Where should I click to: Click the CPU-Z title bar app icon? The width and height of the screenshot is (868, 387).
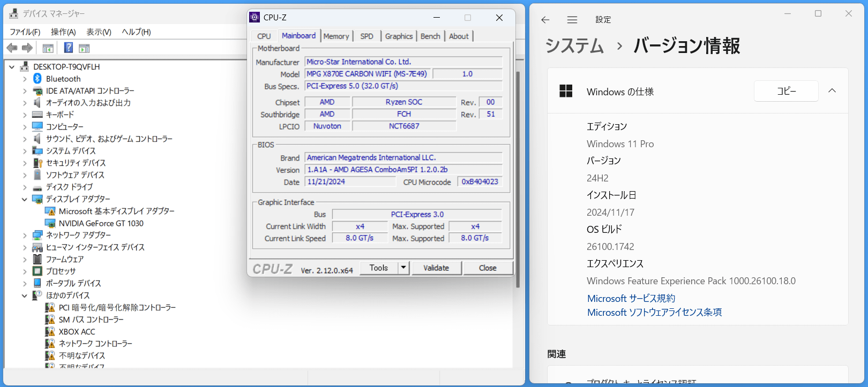(x=255, y=18)
